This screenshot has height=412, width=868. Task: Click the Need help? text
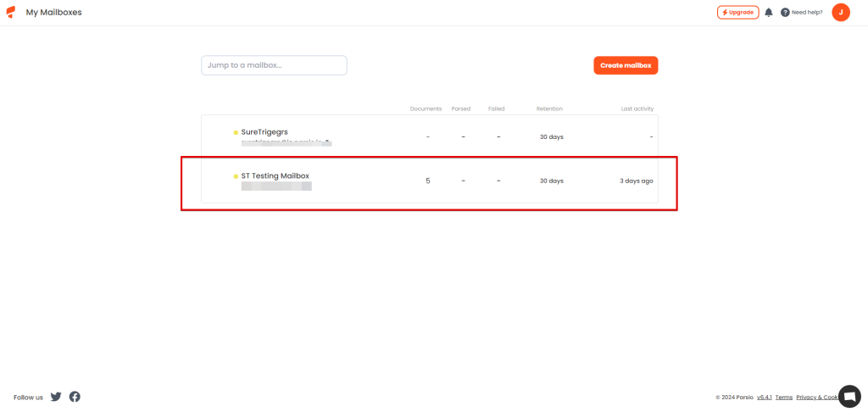pyautogui.click(x=807, y=13)
